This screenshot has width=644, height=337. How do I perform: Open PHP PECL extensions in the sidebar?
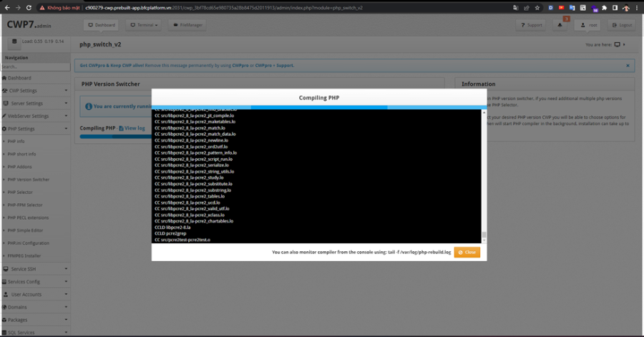click(28, 218)
